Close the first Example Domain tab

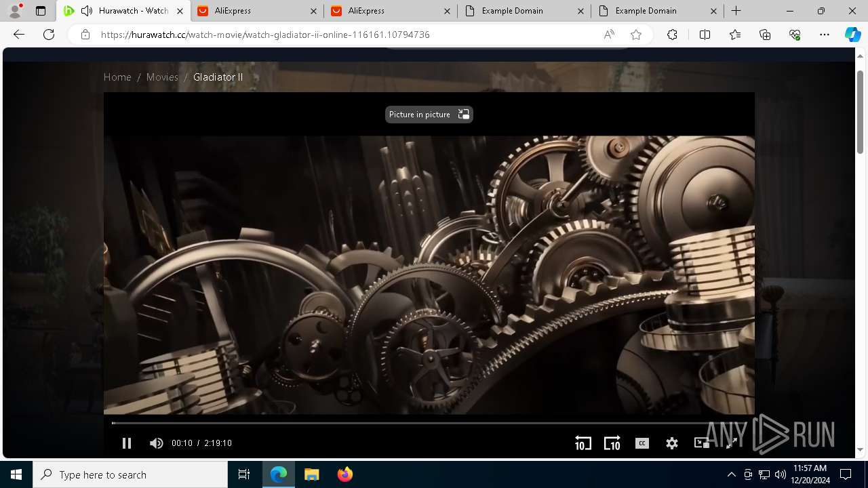coord(580,11)
